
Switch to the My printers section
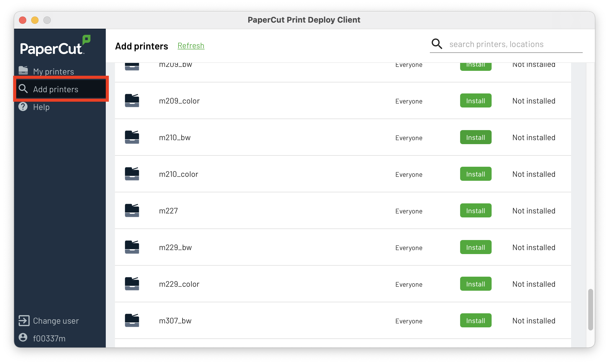point(54,71)
